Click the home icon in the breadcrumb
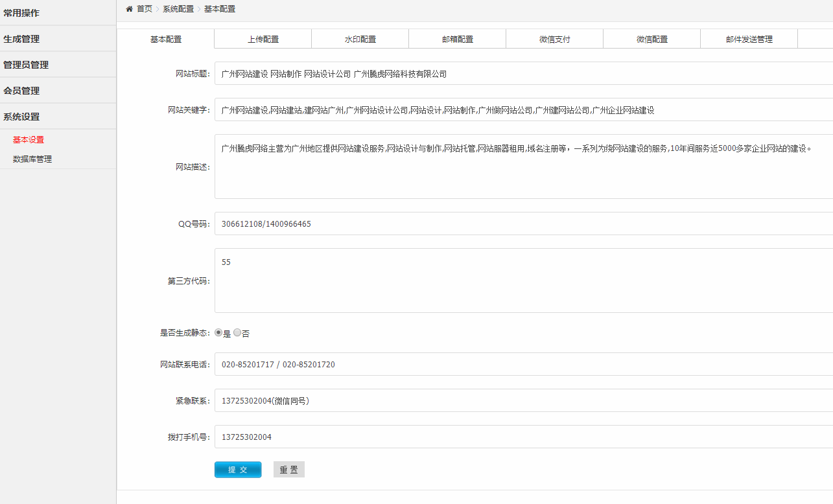The image size is (833, 504). [130, 9]
